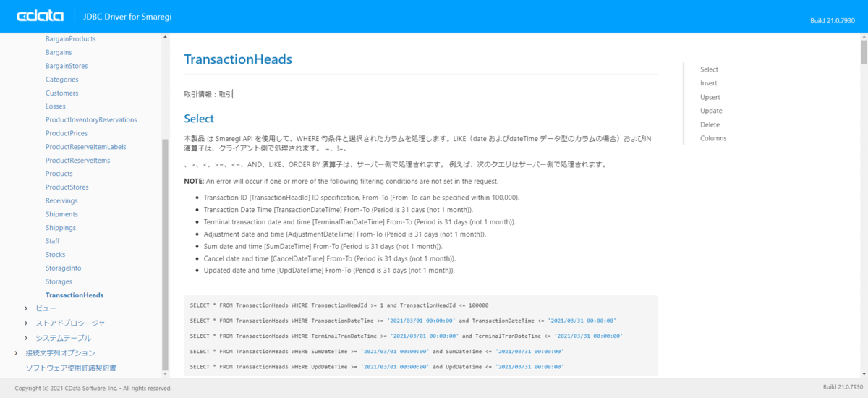868x398 pixels.
Task: Click the TransactionHeads page heading
Action: [x=238, y=59]
